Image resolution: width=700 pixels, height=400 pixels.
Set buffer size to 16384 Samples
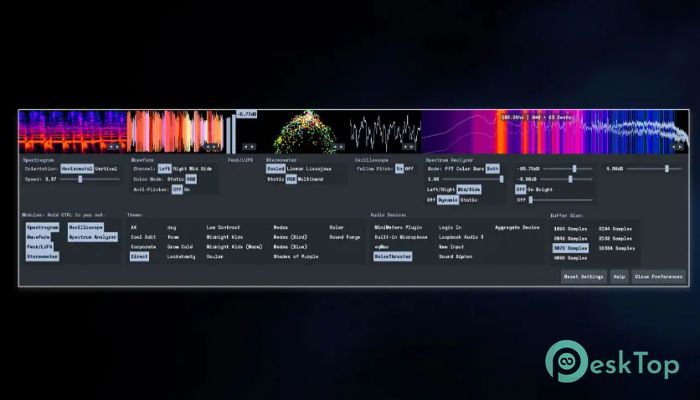[x=617, y=248]
